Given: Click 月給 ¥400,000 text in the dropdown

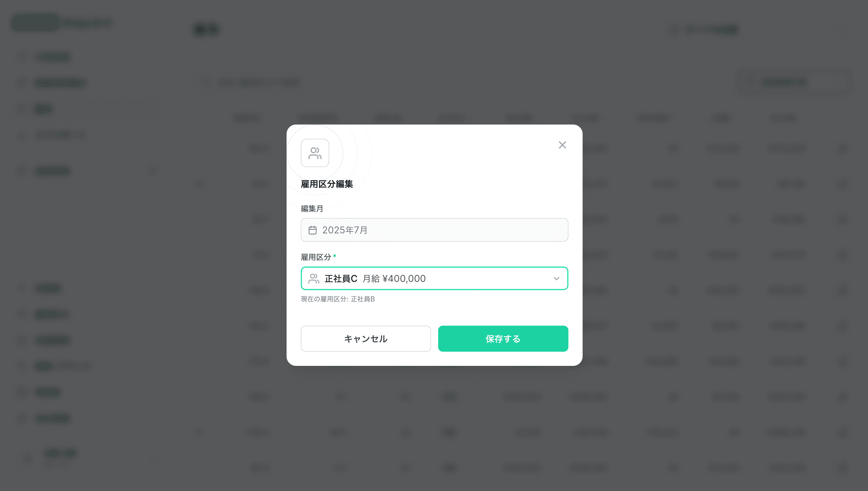Looking at the screenshot, I should point(394,279).
